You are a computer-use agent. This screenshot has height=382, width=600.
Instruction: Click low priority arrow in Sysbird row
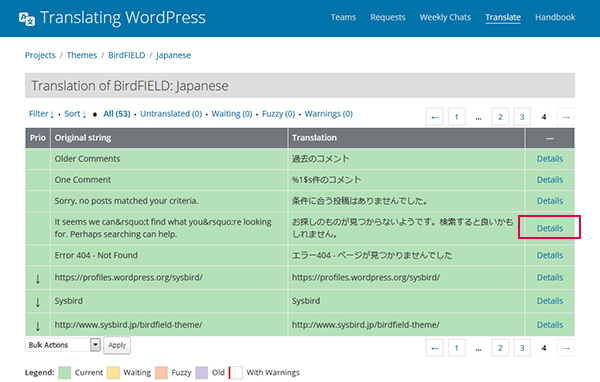click(x=38, y=302)
